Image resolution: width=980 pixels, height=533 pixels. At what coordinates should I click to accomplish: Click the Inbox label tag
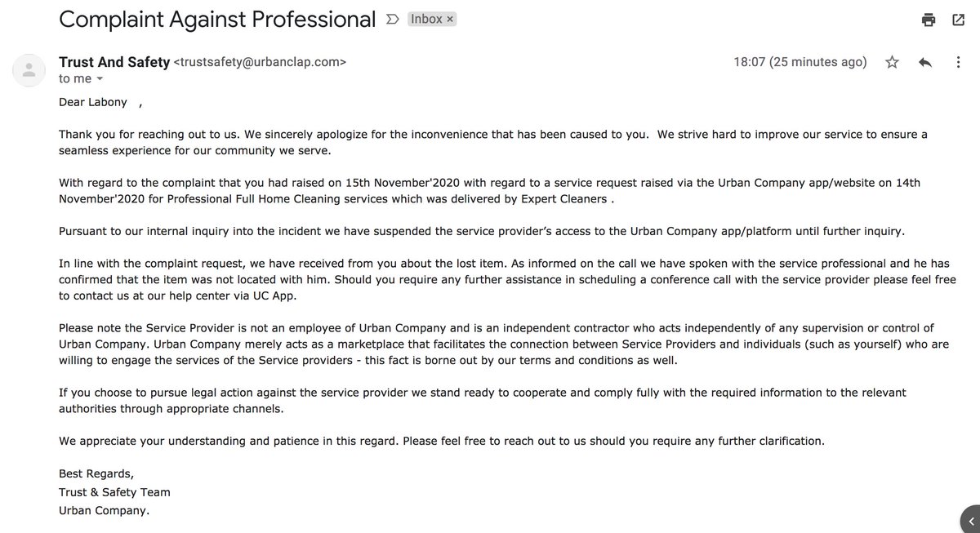point(426,19)
